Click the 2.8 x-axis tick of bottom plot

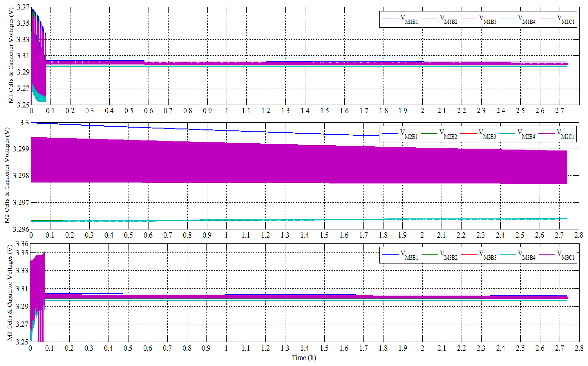click(579, 348)
